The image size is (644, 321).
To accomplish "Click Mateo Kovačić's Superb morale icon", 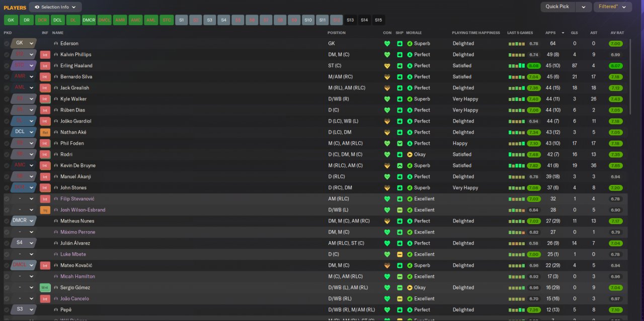I will click(x=410, y=265).
